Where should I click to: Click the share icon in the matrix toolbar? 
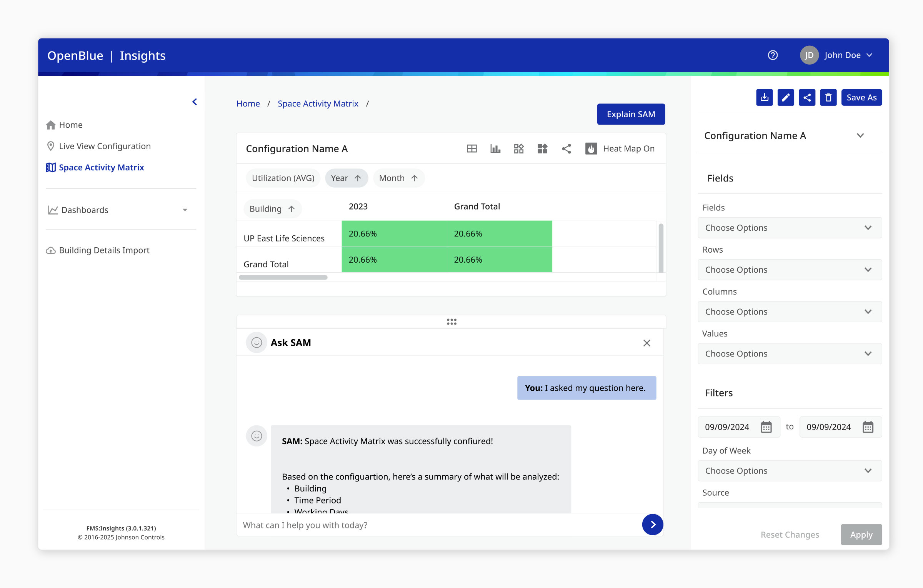click(x=566, y=149)
